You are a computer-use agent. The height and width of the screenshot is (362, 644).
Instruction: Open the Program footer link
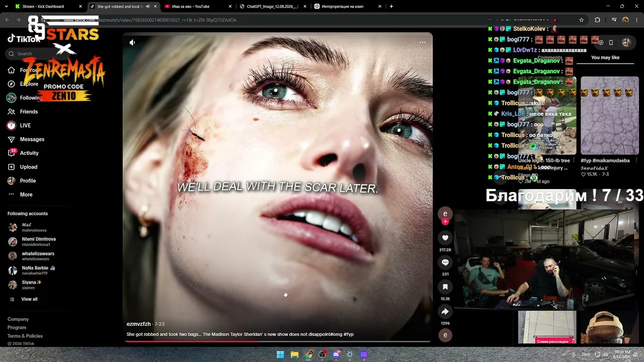(x=17, y=328)
